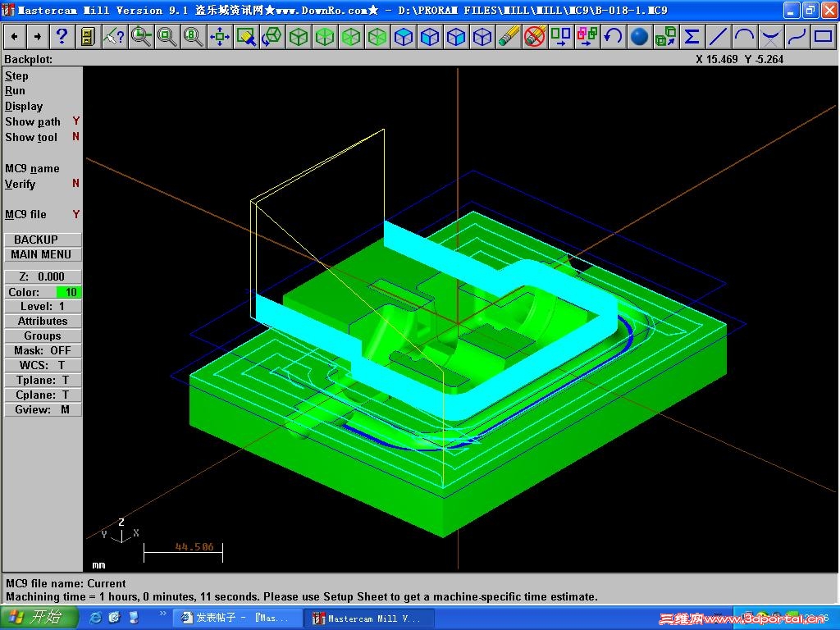Click the Unzoom by 0.8 magnifier icon
The height and width of the screenshot is (630, 840).
(x=193, y=36)
